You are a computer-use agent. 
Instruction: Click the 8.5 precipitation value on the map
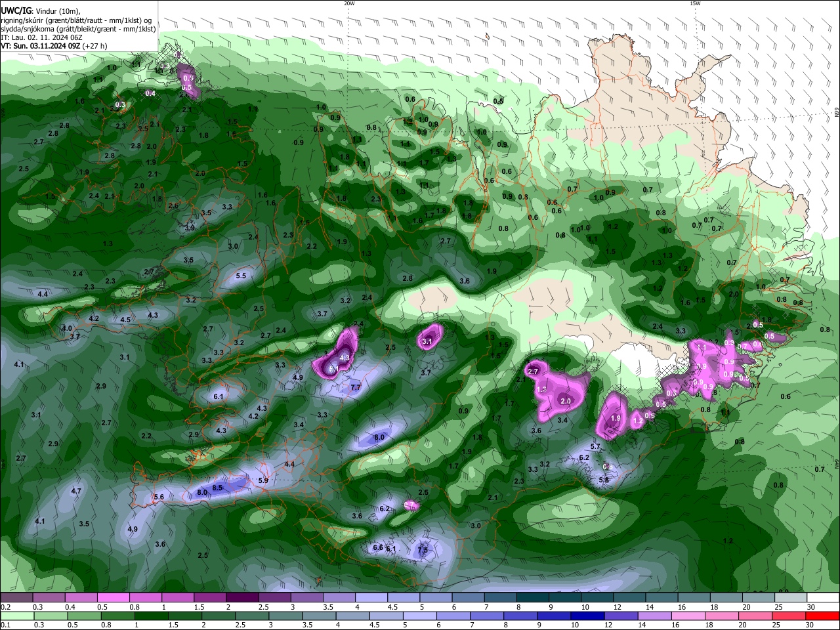[x=218, y=488]
